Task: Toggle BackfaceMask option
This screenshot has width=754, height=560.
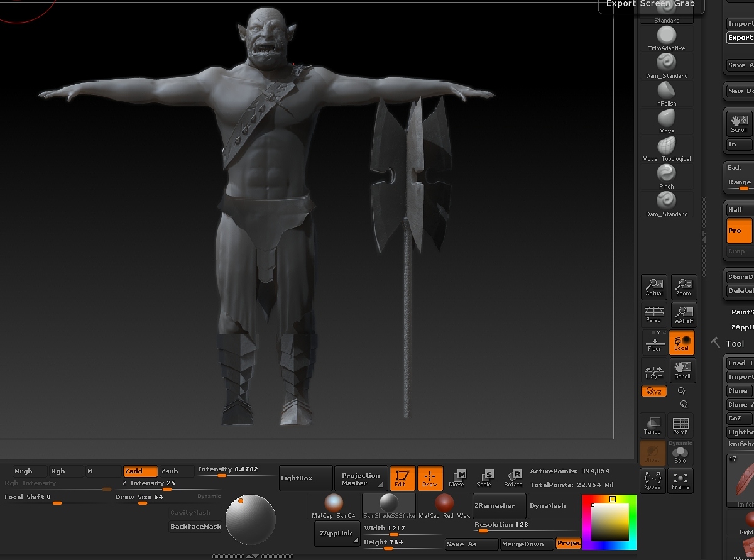Action: pyautogui.click(x=196, y=527)
